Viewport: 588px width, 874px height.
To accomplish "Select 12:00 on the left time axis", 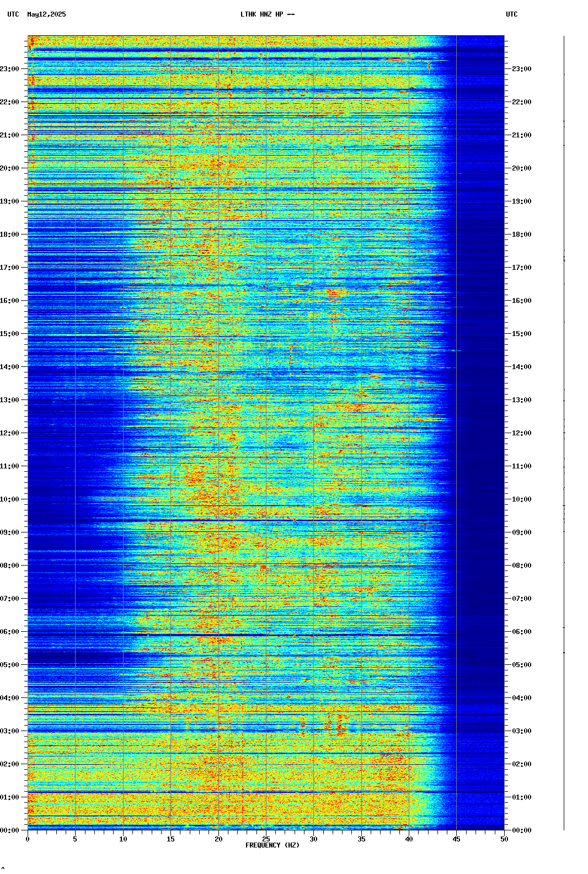I will [9, 433].
